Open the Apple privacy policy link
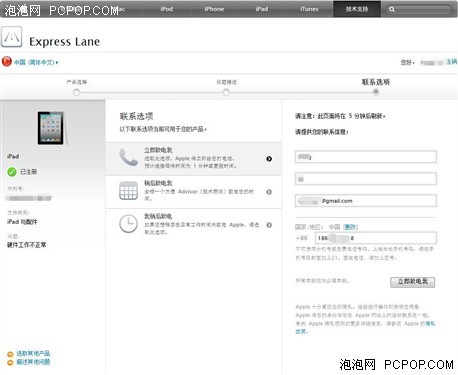The image size is (458, 375). [430, 323]
